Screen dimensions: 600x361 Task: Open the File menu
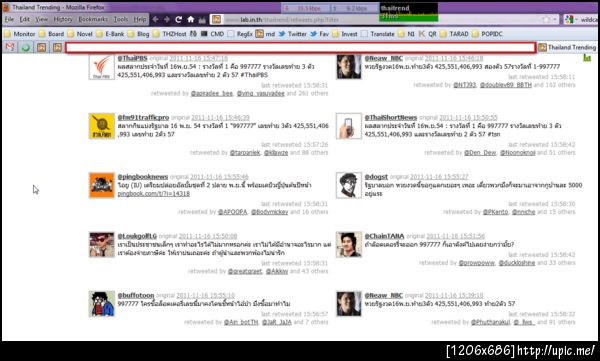click(9, 19)
